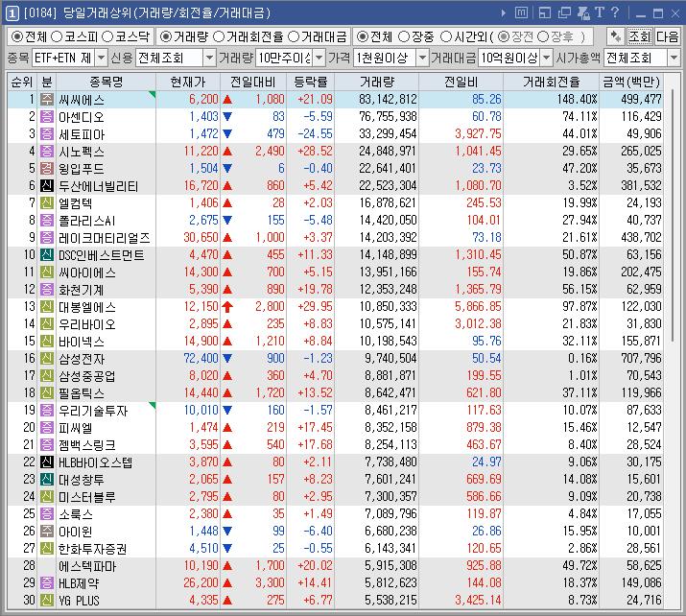The image size is (686, 616).
Task: Click the 72,400 price for 삼성전자
Action: (x=201, y=358)
